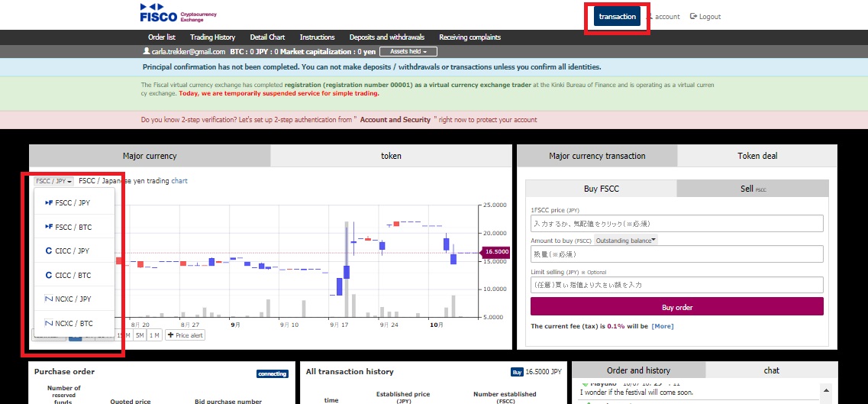
Task: Switch to Major currency transaction tab
Action: point(597,156)
